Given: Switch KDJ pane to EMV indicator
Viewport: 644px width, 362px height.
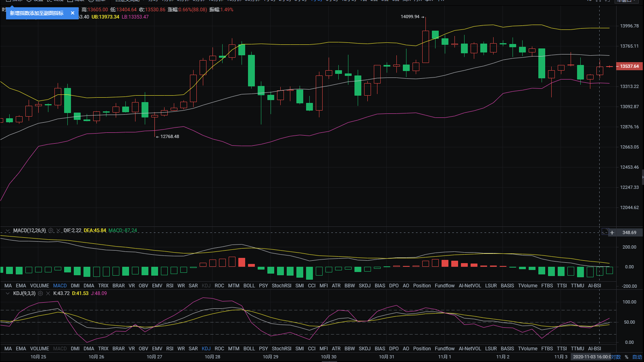Looking at the screenshot, I should pos(157,349).
